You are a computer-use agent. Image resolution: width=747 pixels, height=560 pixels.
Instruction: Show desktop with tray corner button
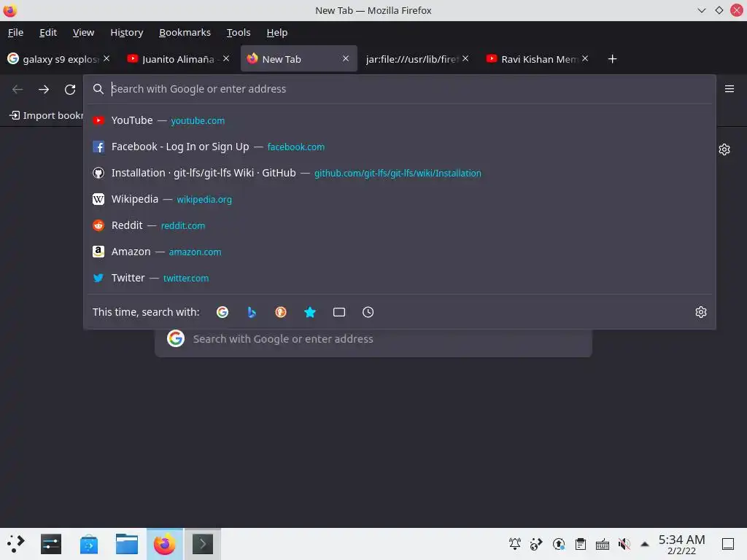tap(728, 544)
